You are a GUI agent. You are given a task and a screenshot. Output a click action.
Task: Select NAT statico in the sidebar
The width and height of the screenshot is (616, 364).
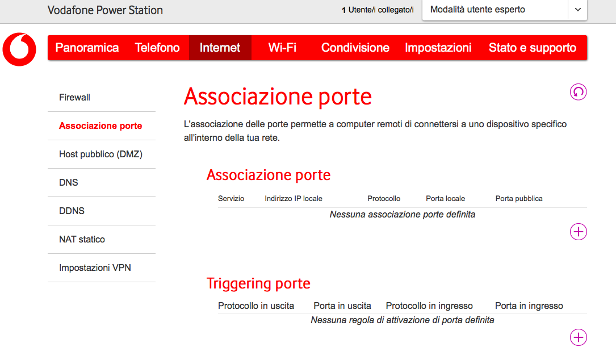click(x=82, y=240)
